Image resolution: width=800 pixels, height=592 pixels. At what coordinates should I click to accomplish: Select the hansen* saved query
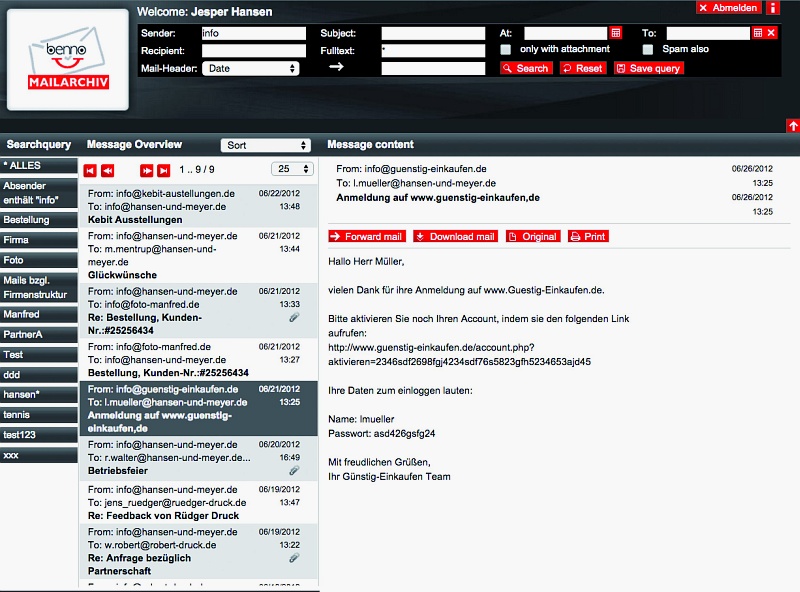tap(39, 394)
